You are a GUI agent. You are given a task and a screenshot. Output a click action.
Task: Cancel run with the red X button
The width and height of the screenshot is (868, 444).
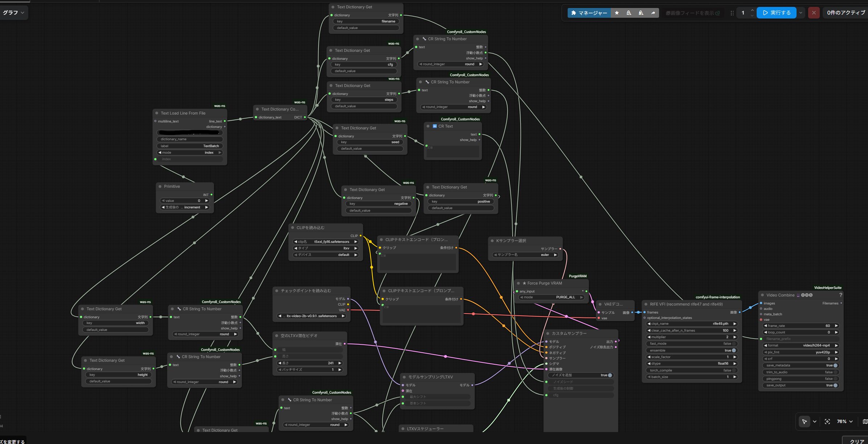[x=814, y=13]
